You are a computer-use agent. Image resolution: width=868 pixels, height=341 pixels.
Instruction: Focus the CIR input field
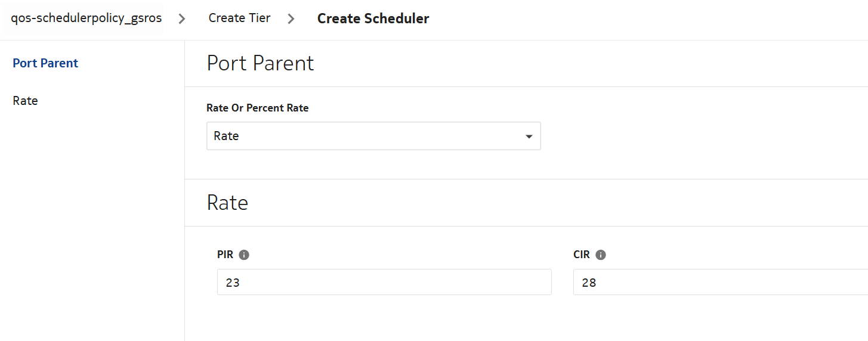point(716,282)
